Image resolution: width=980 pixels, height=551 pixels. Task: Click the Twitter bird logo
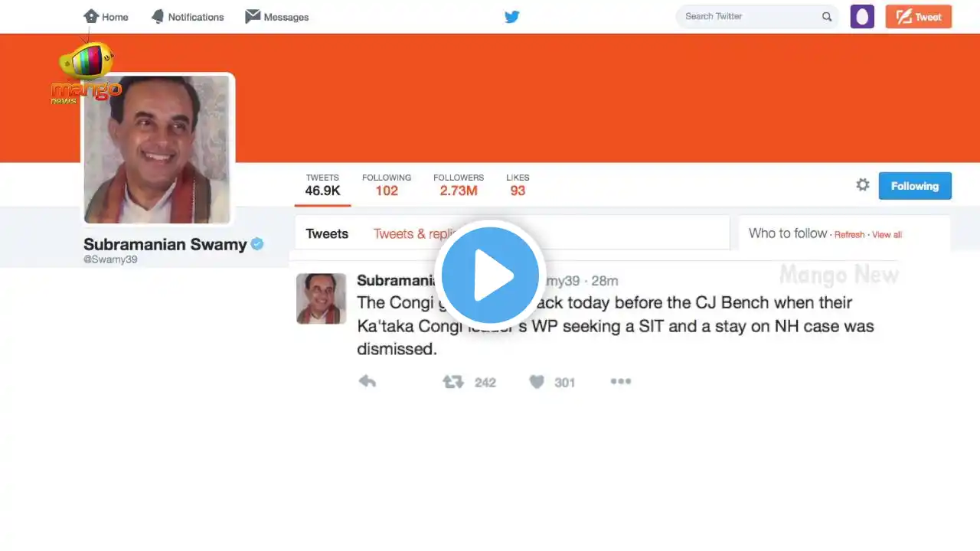[x=512, y=16]
